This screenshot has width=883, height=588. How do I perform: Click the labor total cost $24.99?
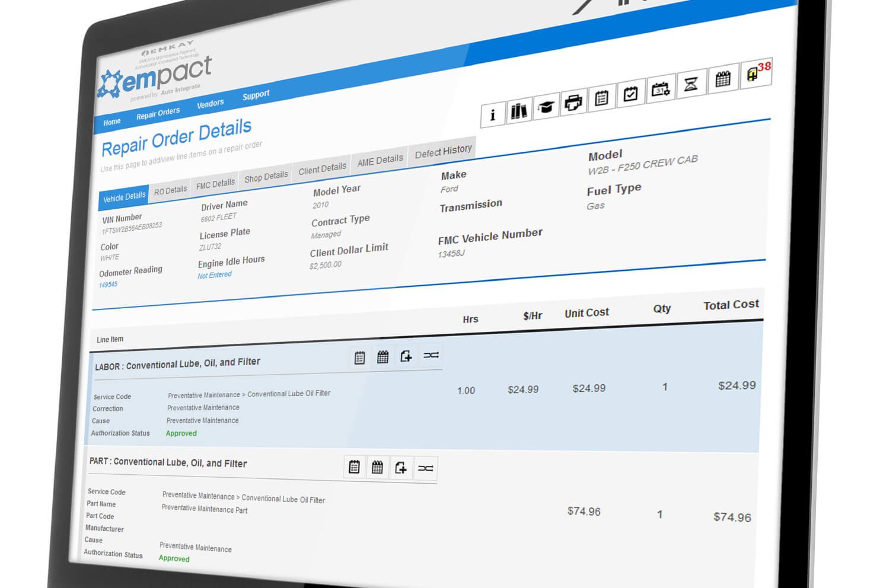coord(737,385)
